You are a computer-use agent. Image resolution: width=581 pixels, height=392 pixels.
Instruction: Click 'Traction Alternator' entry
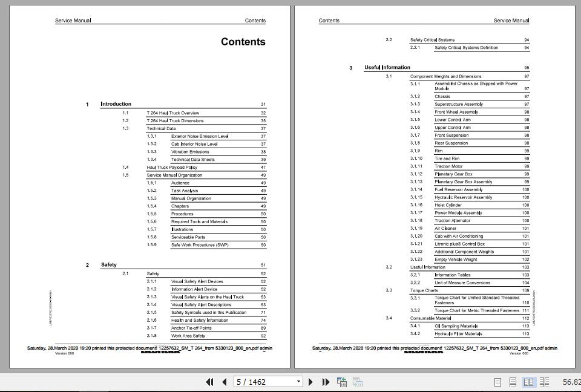453,221
